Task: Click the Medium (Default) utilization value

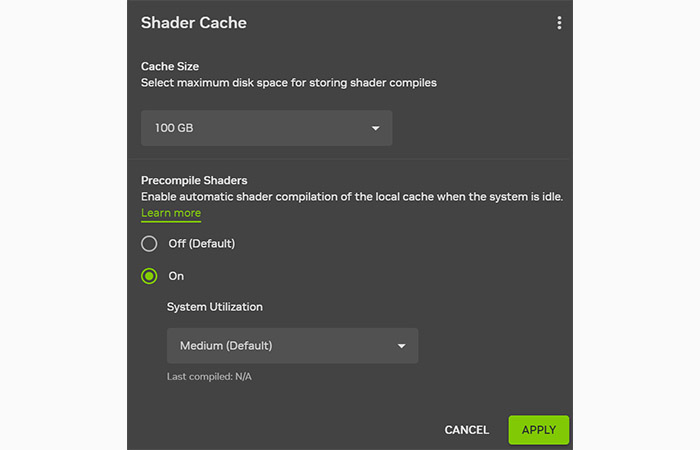Action: (x=226, y=346)
